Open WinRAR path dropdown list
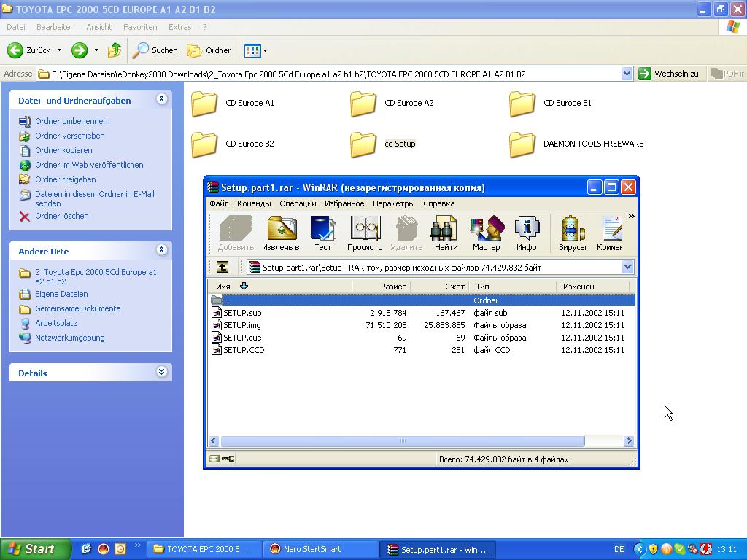 click(x=627, y=267)
